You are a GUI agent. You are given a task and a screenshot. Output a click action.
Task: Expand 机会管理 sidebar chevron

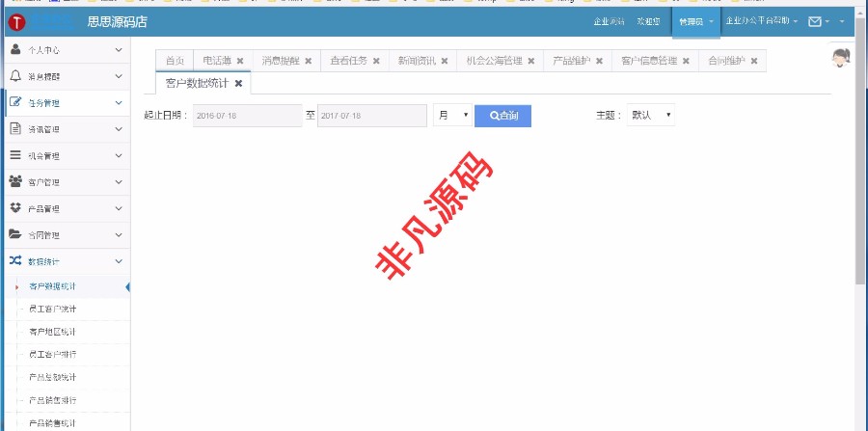(x=119, y=156)
